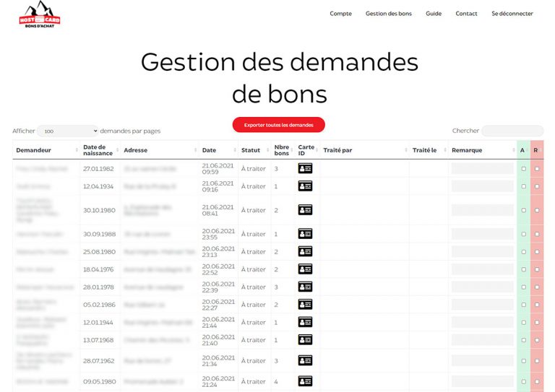Go to the Contact page
This screenshot has height=392, width=555.
(x=466, y=14)
